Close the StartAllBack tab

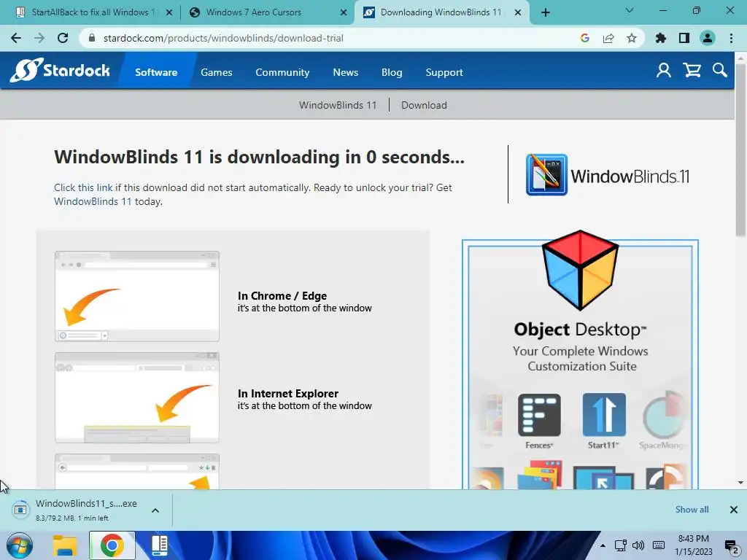pos(169,13)
